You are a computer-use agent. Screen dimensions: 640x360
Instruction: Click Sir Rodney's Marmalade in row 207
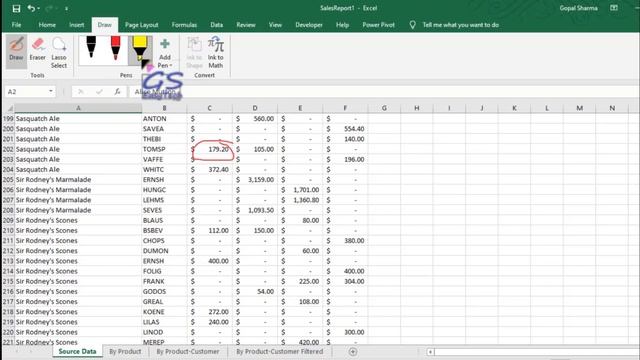(x=78, y=200)
